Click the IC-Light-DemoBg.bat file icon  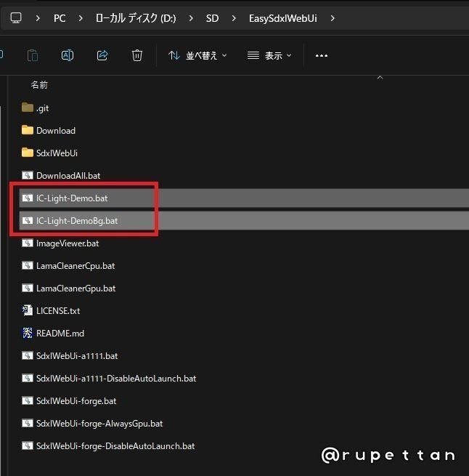point(28,220)
